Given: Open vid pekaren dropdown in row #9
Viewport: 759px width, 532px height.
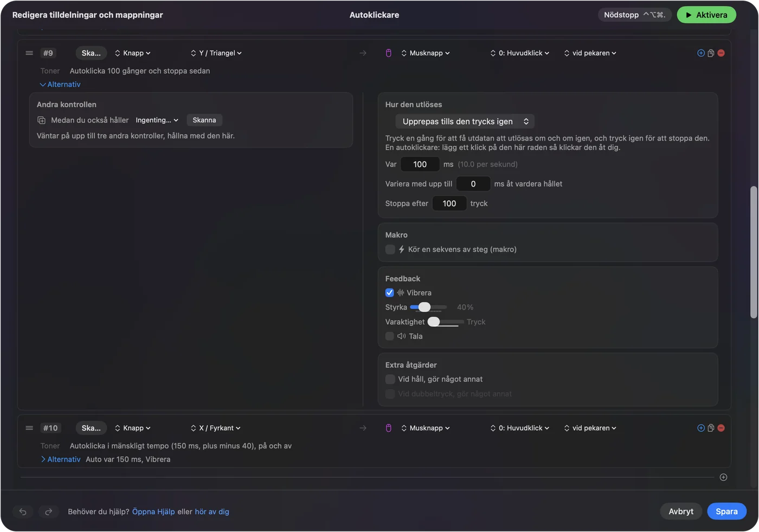Looking at the screenshot, I should pos(590,53).
